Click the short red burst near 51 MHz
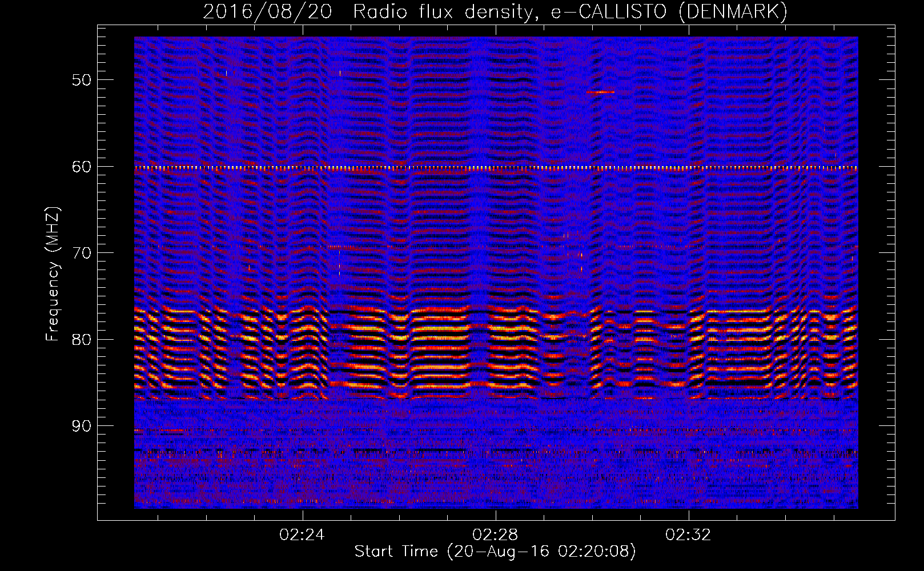 pyautogui.click(x=600, y=92)
